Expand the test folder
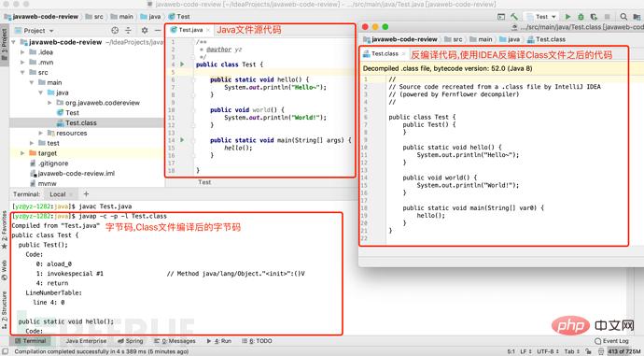Screen dimensions: 644x356 [32, 143]
